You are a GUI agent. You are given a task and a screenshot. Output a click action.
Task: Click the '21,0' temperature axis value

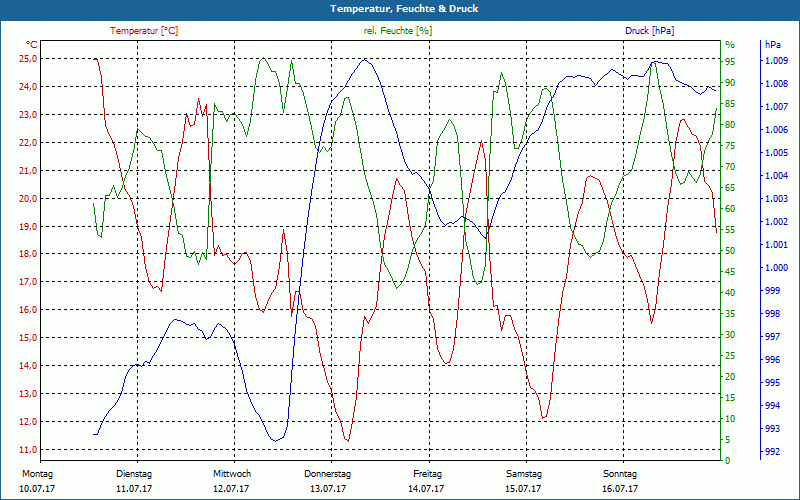tap(28, 170)
